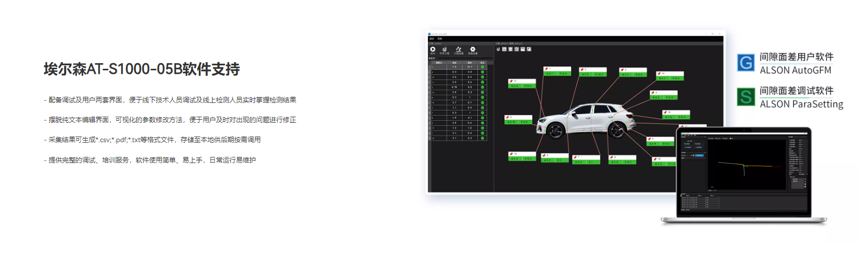
Task: Select the table cell showing 7.5
Action: pyautogui.click(x=454, y=67)
